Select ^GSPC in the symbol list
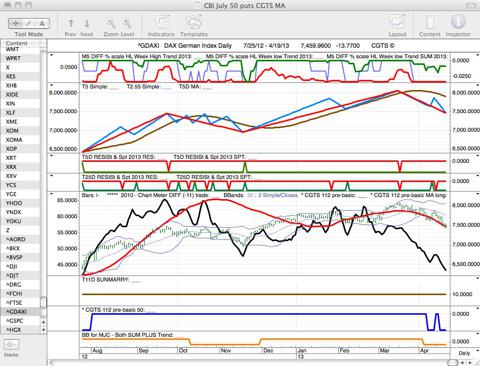Screen dimensions: 480x366 tap(21, 321)
